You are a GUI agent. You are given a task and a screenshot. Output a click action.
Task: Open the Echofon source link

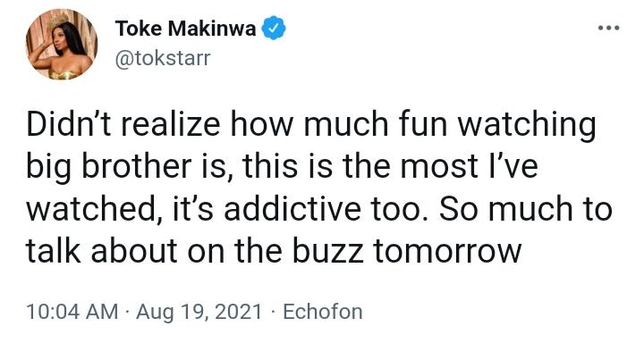tap(323, 312)
